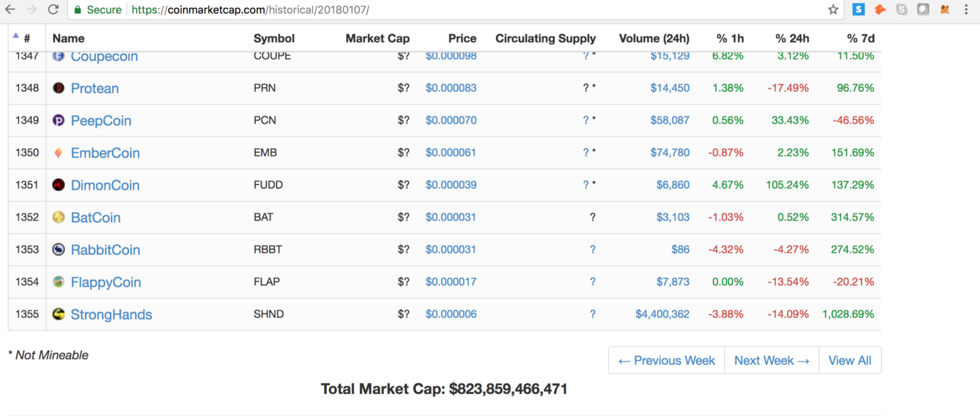Click the Not Mineable footnote

coord(48,355)
